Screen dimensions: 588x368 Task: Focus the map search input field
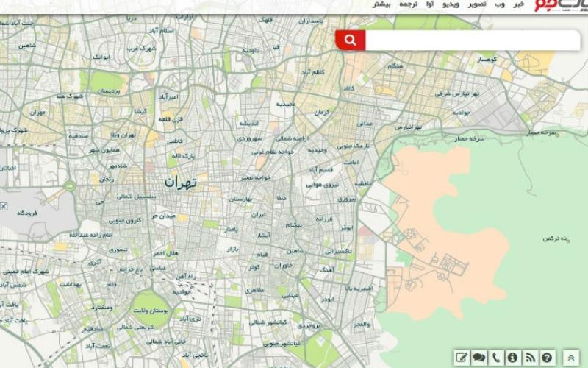click(470, 40)
